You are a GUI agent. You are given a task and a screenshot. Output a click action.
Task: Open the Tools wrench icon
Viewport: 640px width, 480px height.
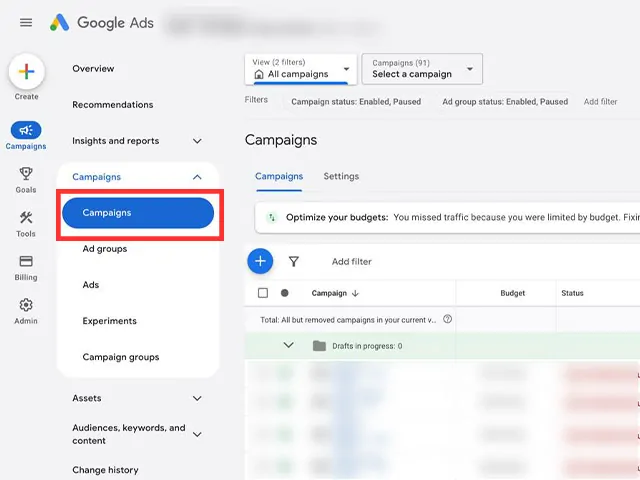point(26,218)
